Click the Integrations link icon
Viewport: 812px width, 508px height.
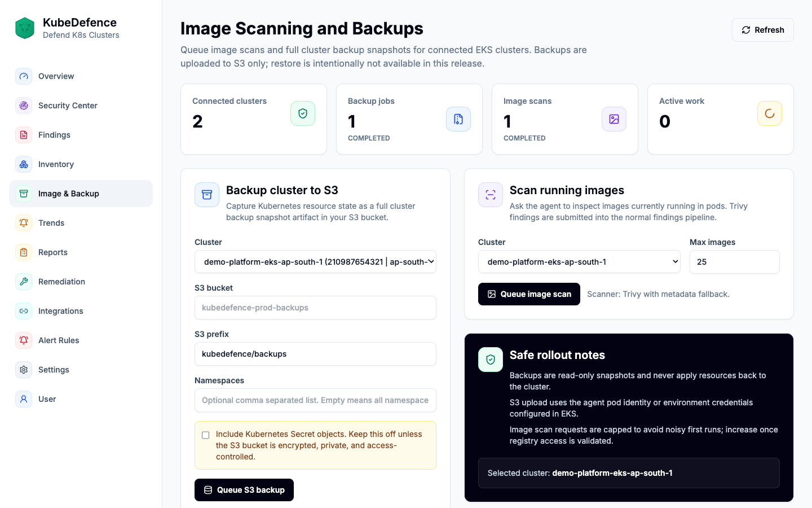tap(24, 311)
